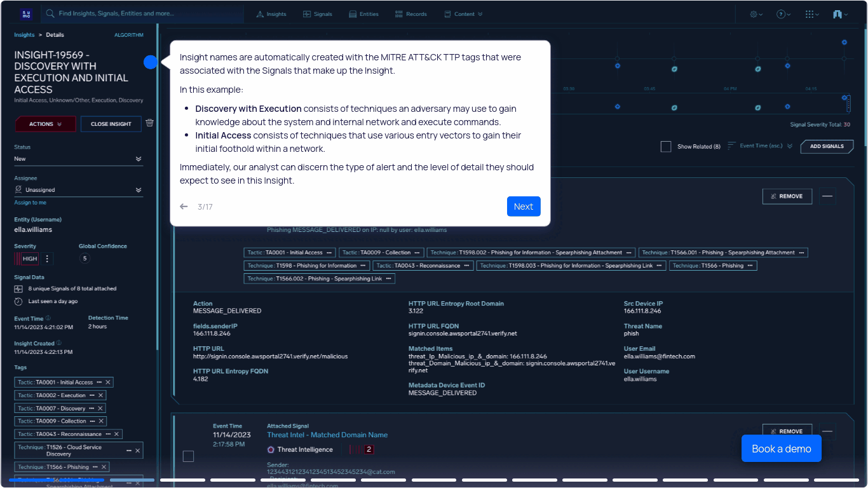
Task: Enable the Show Related checkbox
Action: (666, 147)
